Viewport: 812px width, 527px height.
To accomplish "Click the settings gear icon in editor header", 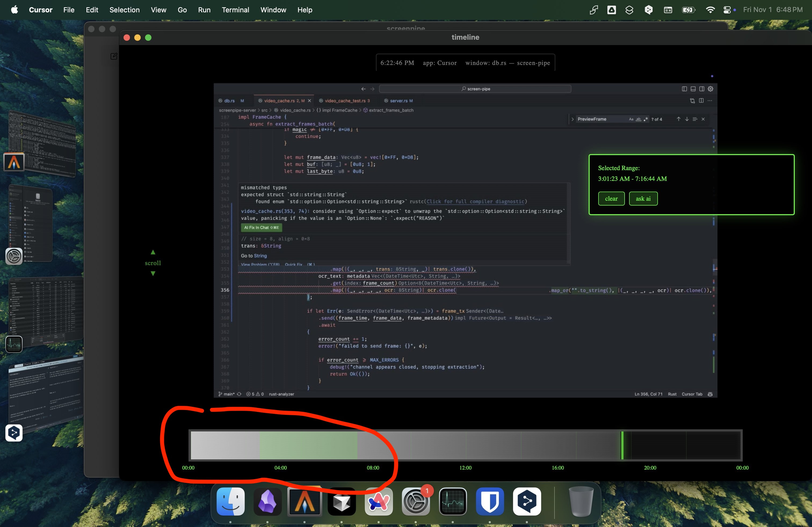I will (x=710, y=89).
